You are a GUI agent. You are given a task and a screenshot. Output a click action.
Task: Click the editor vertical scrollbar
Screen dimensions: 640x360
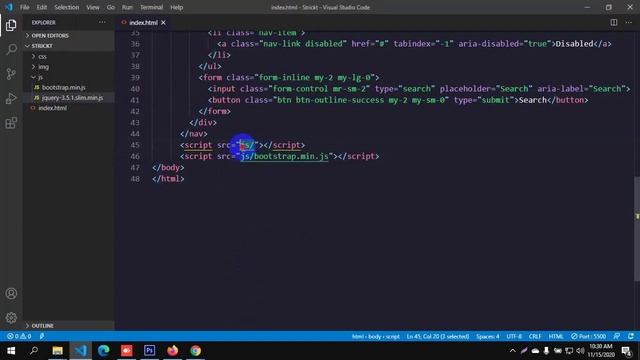click(637, 229)
